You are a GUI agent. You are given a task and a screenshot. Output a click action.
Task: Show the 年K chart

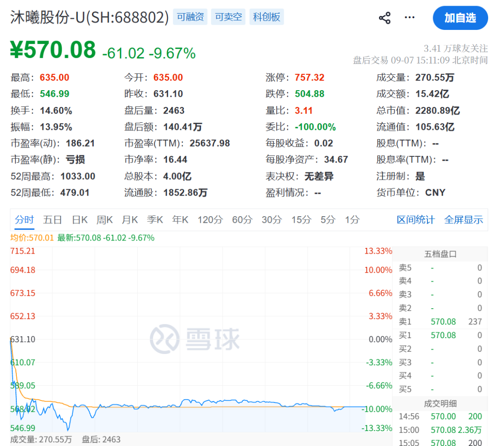[x=180, y=219]
